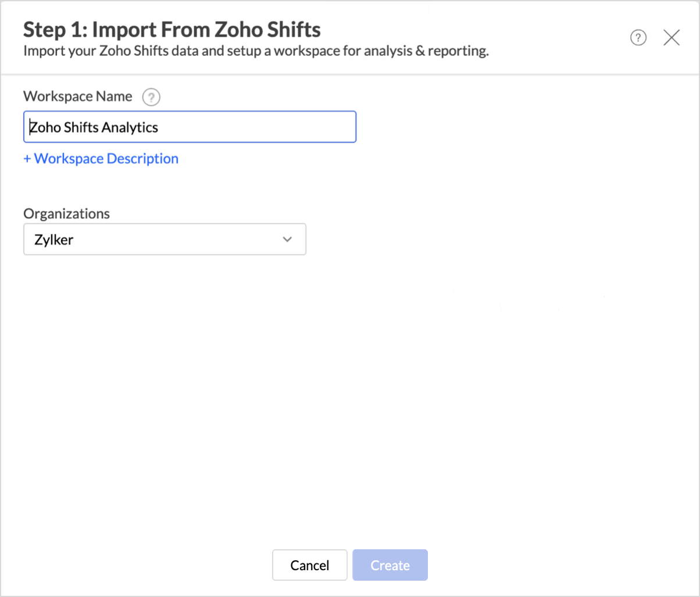This screenshot has width=700, height=597.
Task: Click the Create button
Action: (x=390, y=565)
